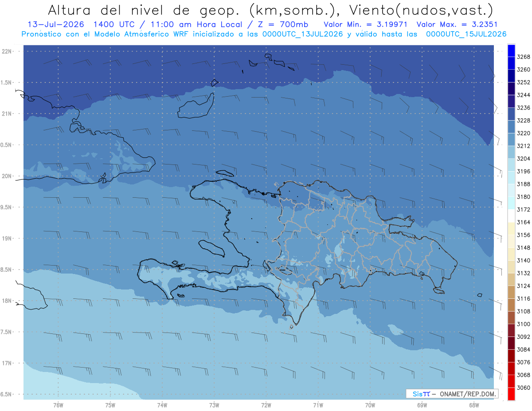Image resolution: width=532 pixels, height=411 pixels.
Task: Click the white swatch between 3172 and 3164
Action: coord(511,215)
